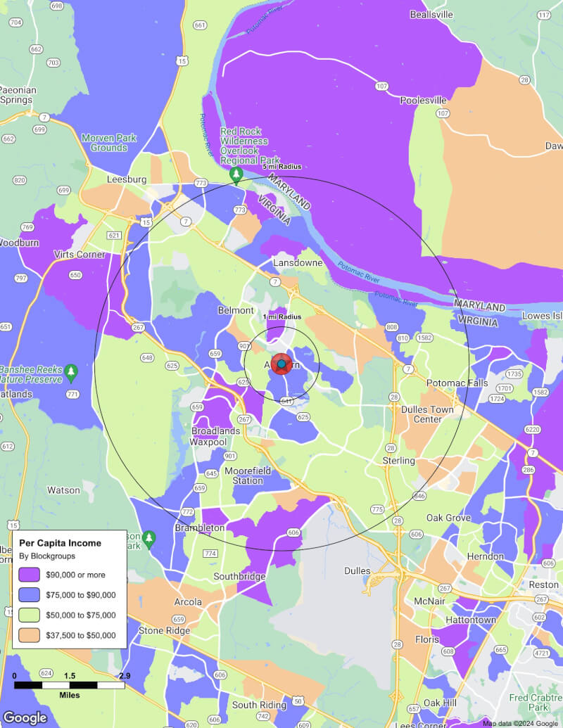Click the Poolesville town label
Image resolution: width=563 pixels, height=728 pixels.
[x=424, y=101]
